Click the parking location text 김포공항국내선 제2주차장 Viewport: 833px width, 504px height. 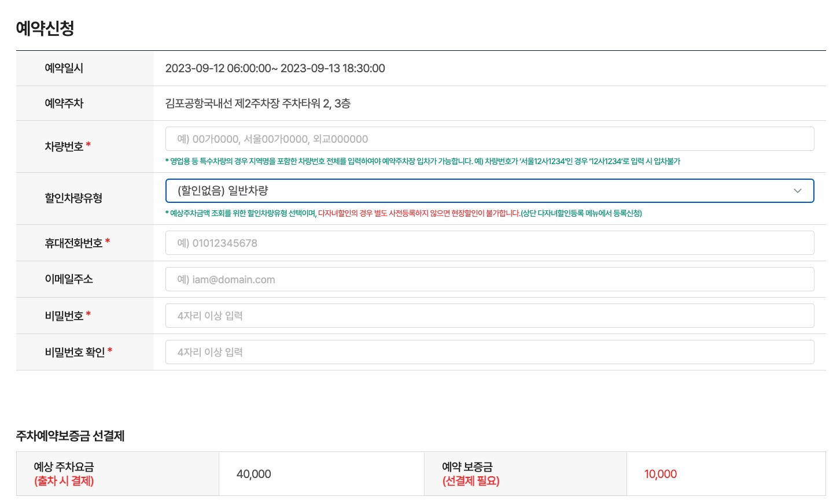(x=222, y=103)
